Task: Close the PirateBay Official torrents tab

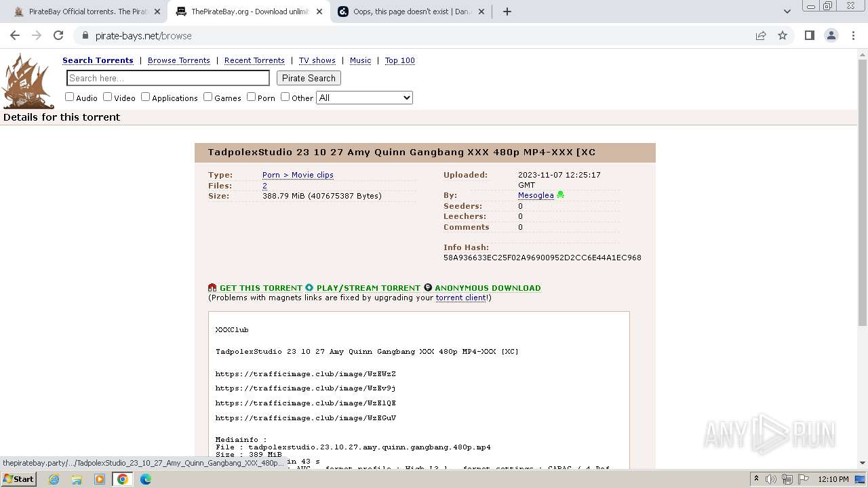Action: (157, 12)
